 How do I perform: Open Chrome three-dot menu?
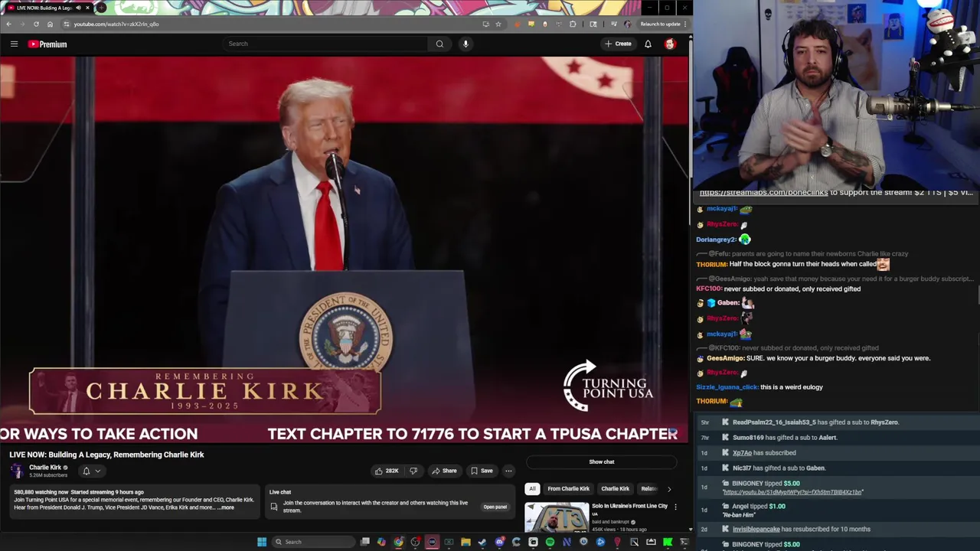[685, 24]
